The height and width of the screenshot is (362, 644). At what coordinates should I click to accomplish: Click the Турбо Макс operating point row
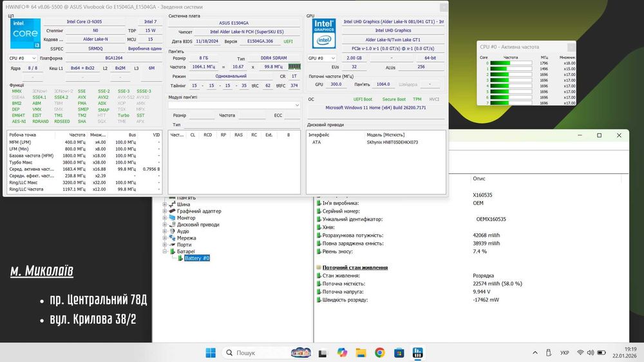[x=84, y=162]
